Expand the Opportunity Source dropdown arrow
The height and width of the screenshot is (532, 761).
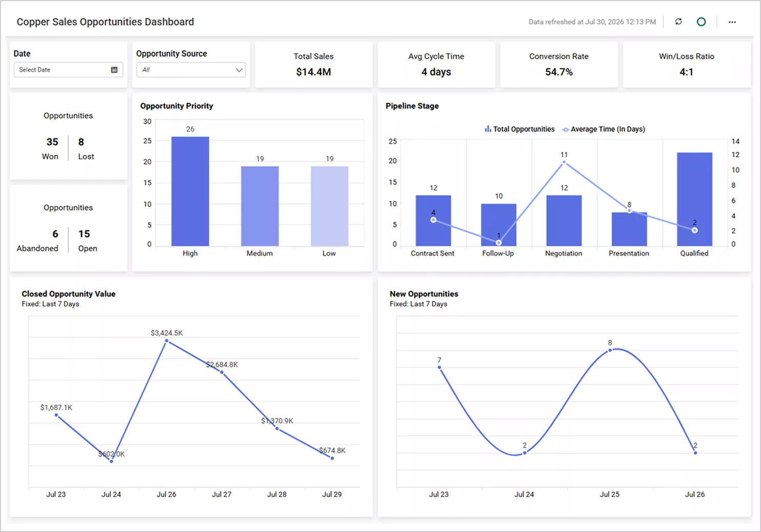click(x=239, y=70)
